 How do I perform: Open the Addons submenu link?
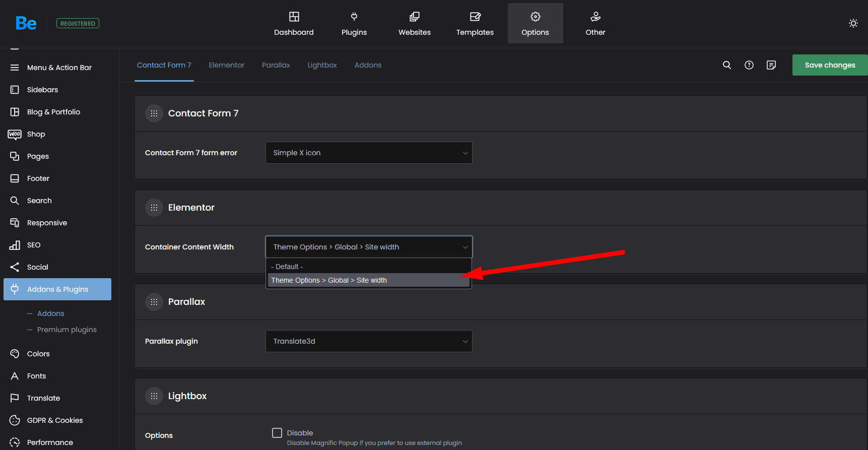point(51,313)
